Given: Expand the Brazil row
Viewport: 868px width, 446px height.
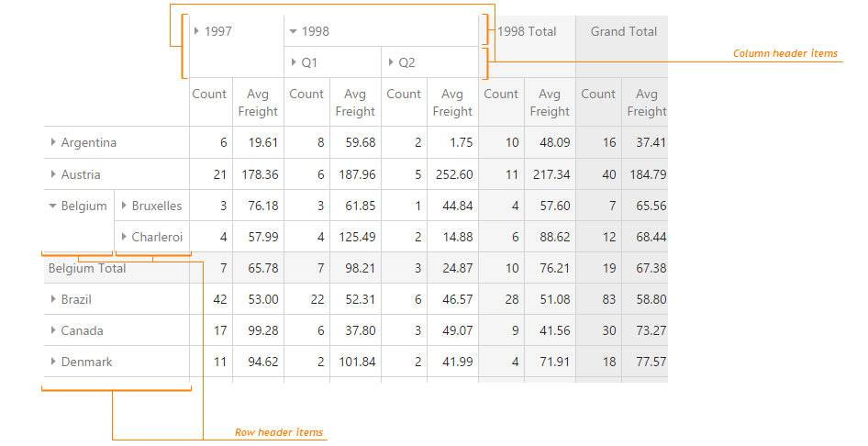Looking at the screenshot, I should (x=53, y=299).
